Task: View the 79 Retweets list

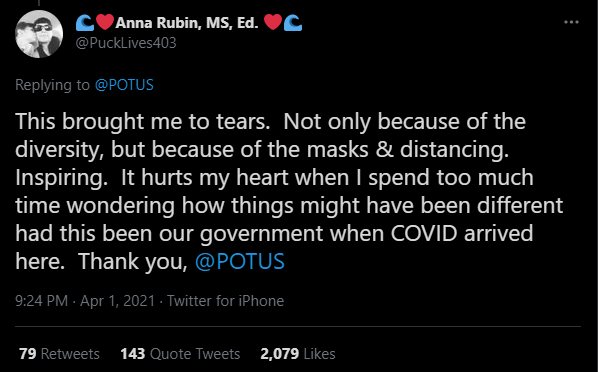Action: pos(59,354)
